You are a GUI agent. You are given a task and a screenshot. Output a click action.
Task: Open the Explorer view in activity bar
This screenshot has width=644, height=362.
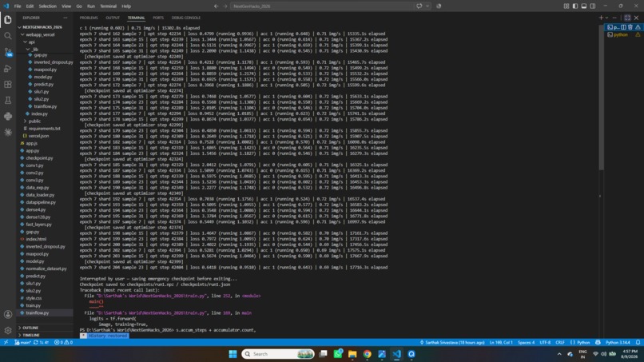coord(8,20)
